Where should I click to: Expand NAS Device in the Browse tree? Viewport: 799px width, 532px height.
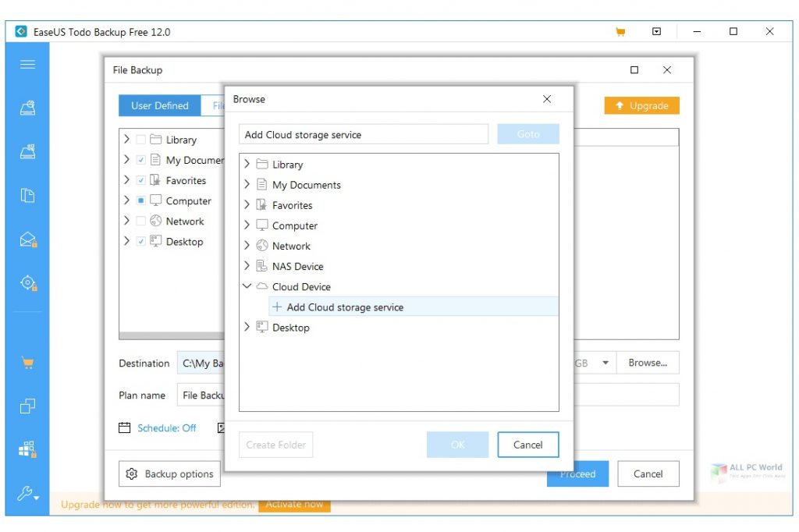pyautogui.click(x=247, y=266)
